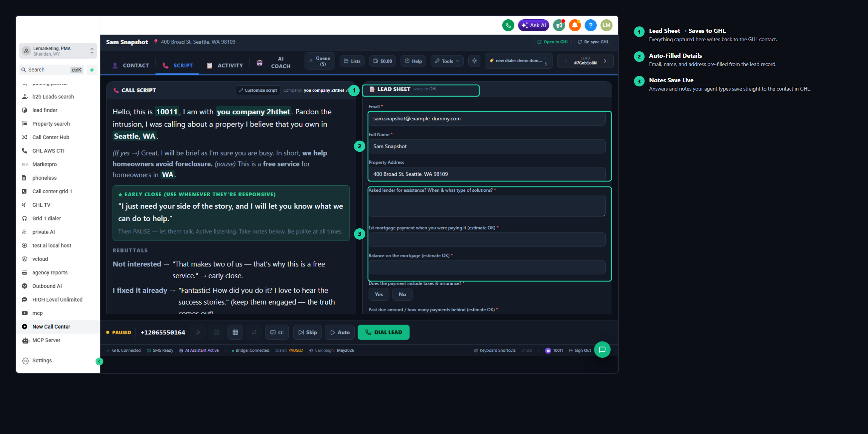
Task: Open the dial pad grid icon
Action: 235,332
